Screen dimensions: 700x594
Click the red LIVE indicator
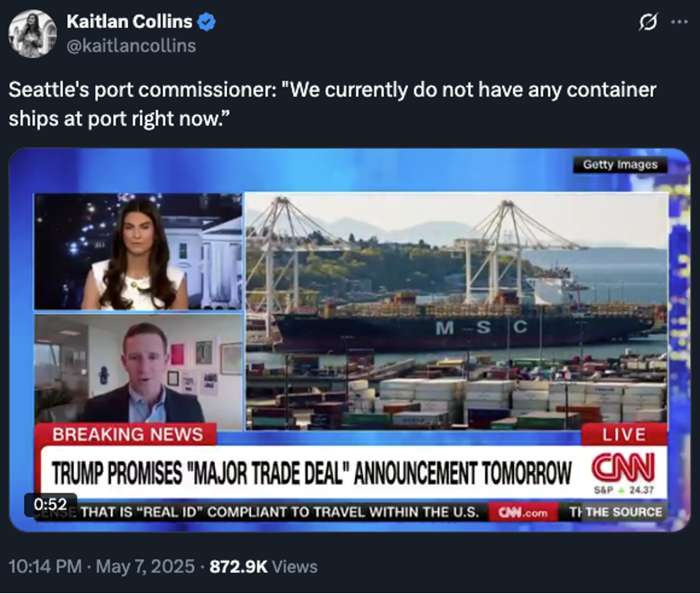coord(624,435)
